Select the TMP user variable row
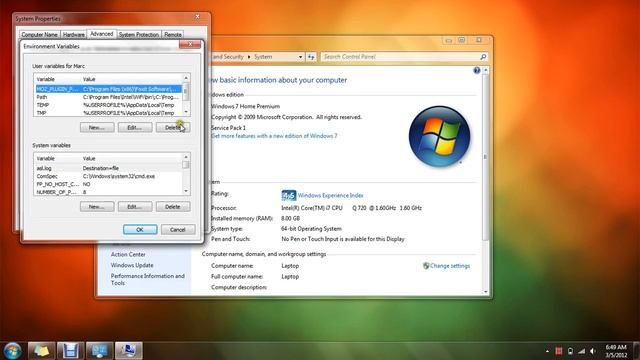Image resolution: width=640 pixels, height=360 pixels. tap(108, 113)
